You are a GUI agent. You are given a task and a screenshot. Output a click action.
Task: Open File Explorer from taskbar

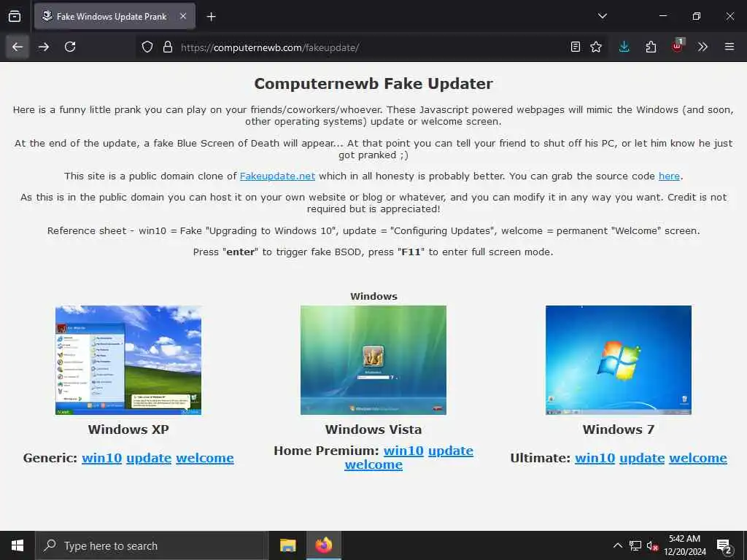(287, 545)
